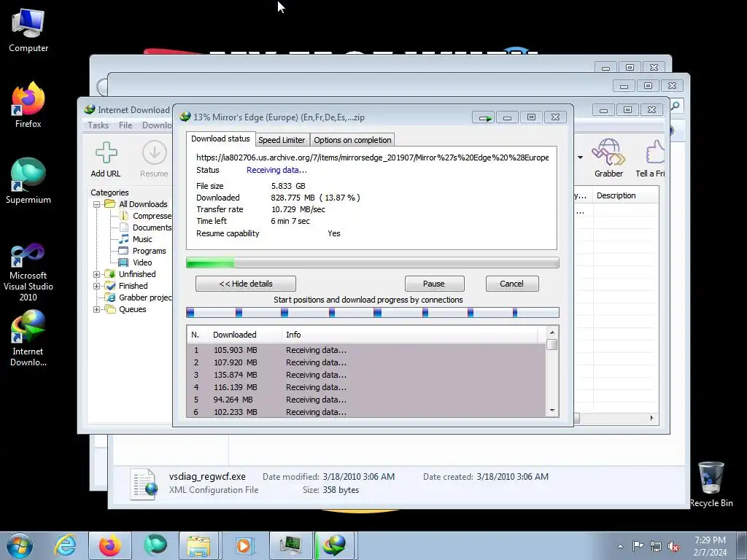Open the Downloads menu in IDM
The width and height of the screenshot is (747, 560).
click(157, 125)
